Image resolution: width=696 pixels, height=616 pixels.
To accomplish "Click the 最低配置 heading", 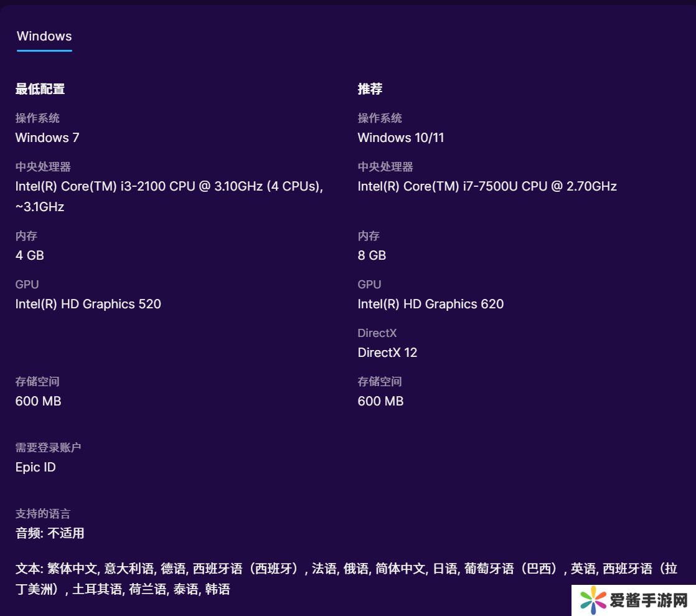I will pos(40,89).
